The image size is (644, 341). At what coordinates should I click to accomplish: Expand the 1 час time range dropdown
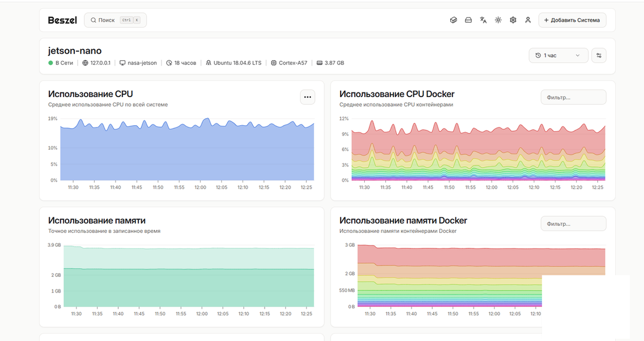click(x=558, y=56)
